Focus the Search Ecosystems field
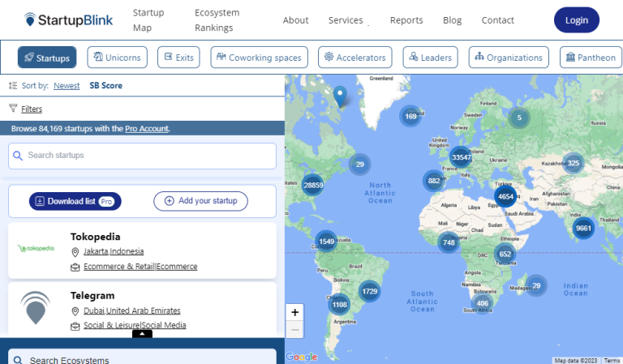The height and width of the screenshot is (364, 623). 142,357
